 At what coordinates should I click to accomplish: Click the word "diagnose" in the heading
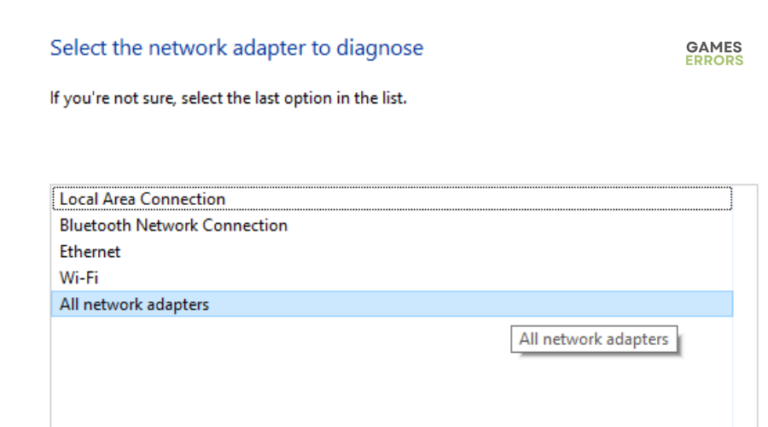tap(383, 48)
